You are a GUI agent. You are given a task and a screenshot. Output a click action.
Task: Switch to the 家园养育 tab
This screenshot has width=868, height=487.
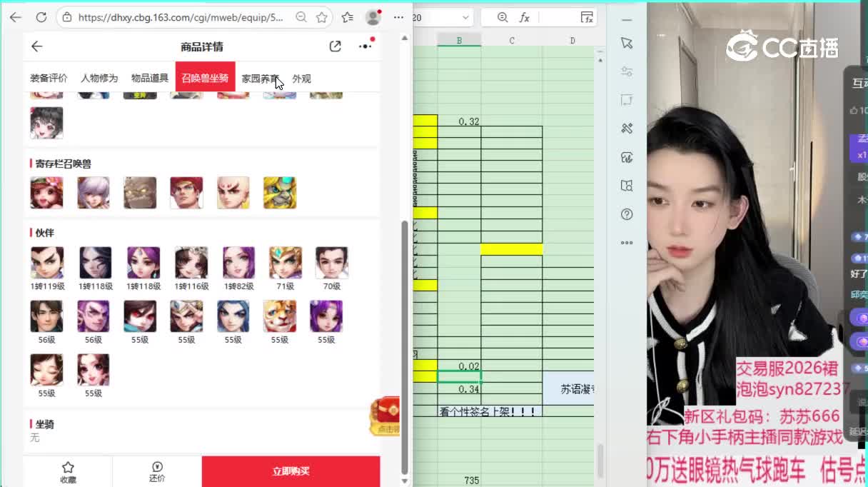(x=260, y=79)
